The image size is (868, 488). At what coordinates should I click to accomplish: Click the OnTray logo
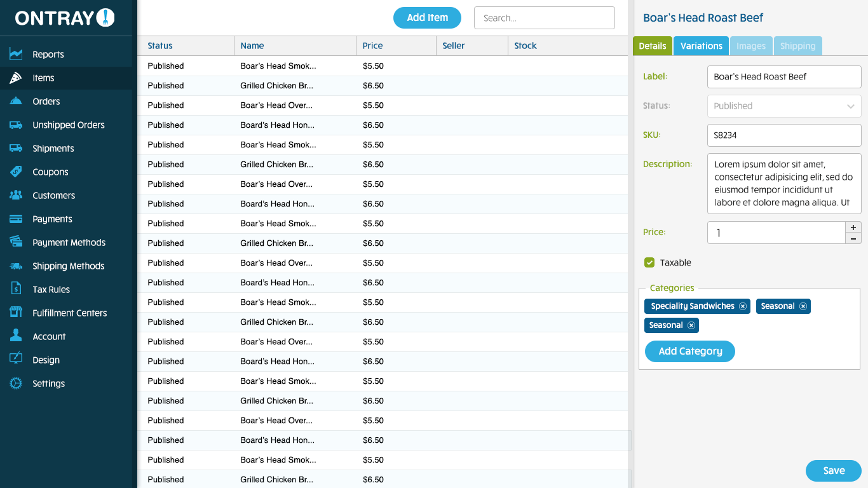(65, 18)
